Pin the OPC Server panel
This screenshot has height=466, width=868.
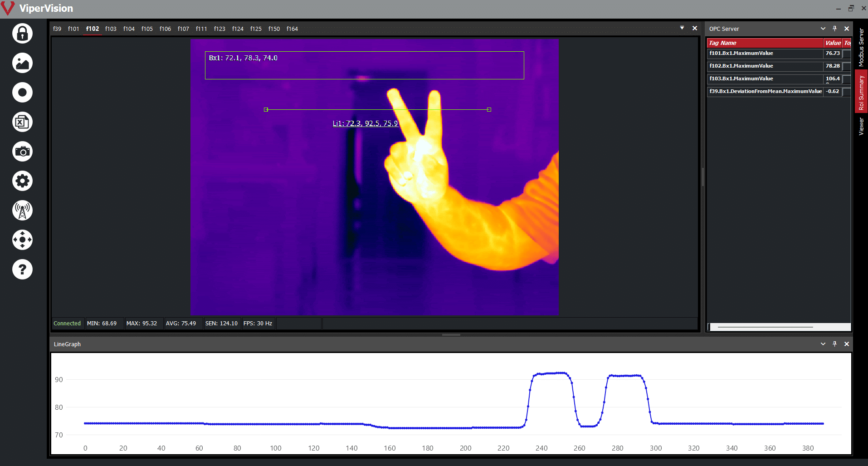(x=834, y=29)
